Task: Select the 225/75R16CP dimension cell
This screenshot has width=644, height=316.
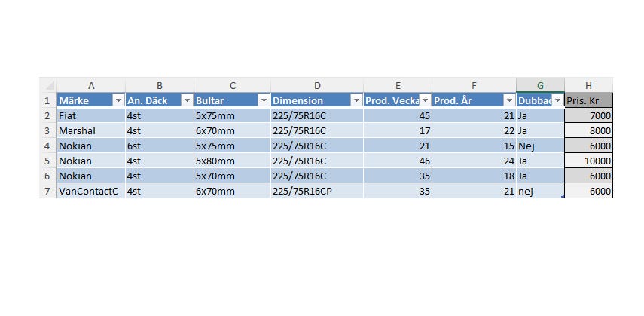Action: [x=317, y=191]
